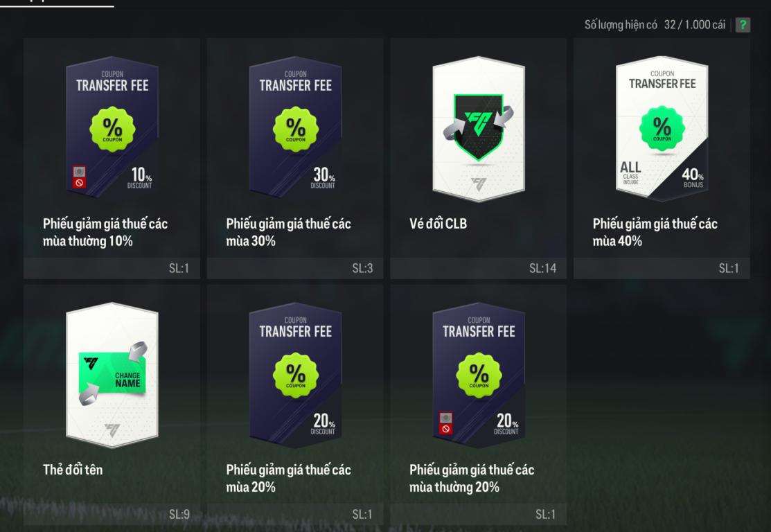Click the "Số lượng hiện có 32 / 1.000 cái" counter
Screen dimensions: 771x532
655,24
